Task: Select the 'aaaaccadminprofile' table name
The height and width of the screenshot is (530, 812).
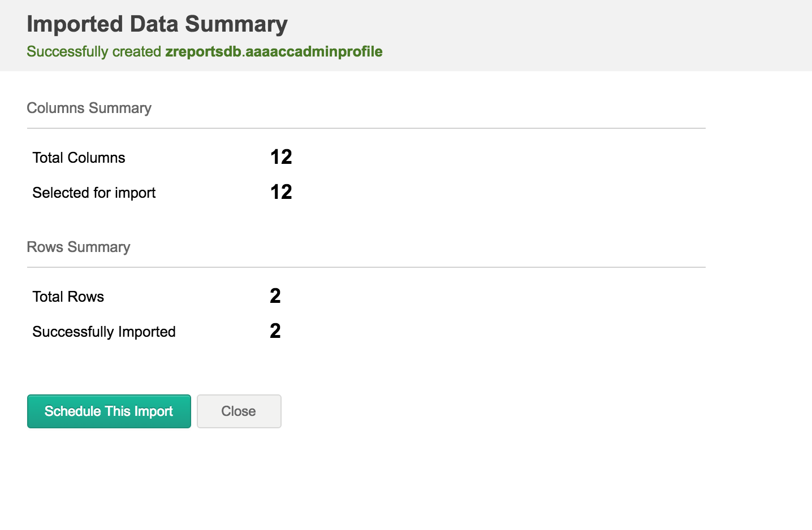Action: click(314, 51)
